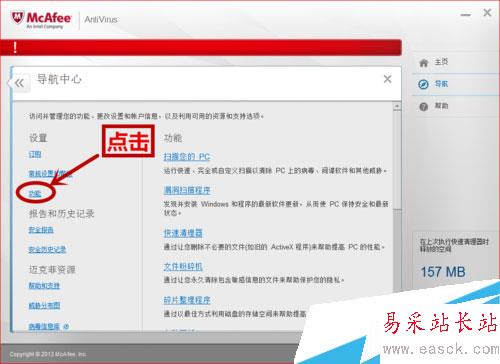The image size is (500, 364).
Task: Open the 漏洞扫描程序 link
Action: pyautogui.click(x=187, y=190)
